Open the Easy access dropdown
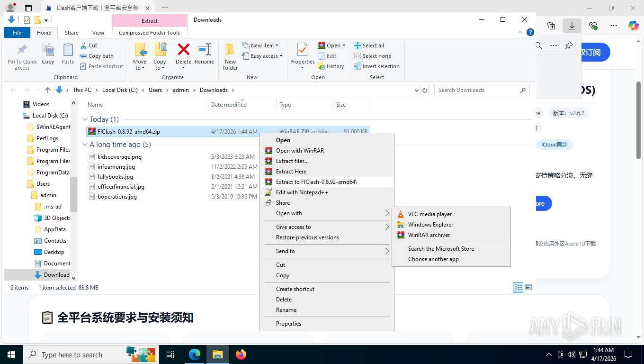This screenshot has height=364, width=644. 262,56
